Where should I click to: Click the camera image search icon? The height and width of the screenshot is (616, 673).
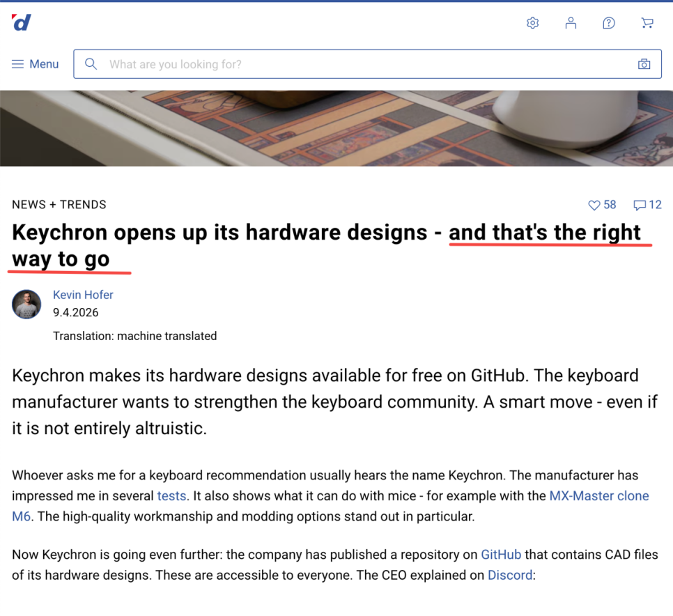coord(644,64)
